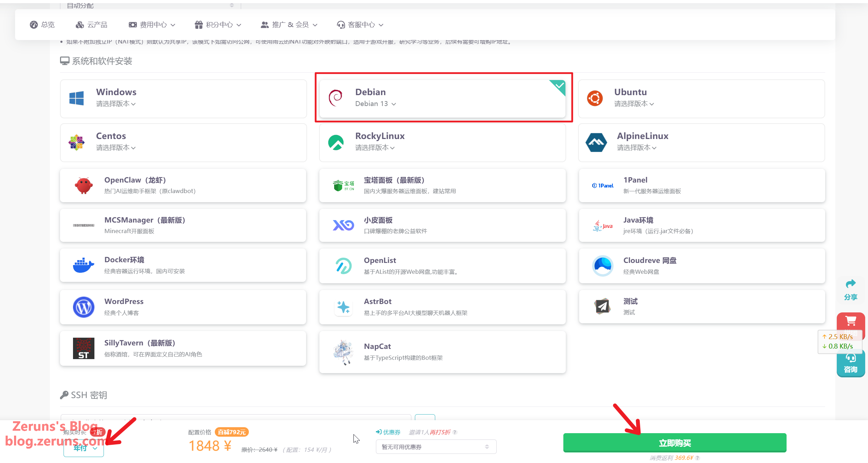
Task: Click the Ubuntu logo icon
Action: click(595, 98)
